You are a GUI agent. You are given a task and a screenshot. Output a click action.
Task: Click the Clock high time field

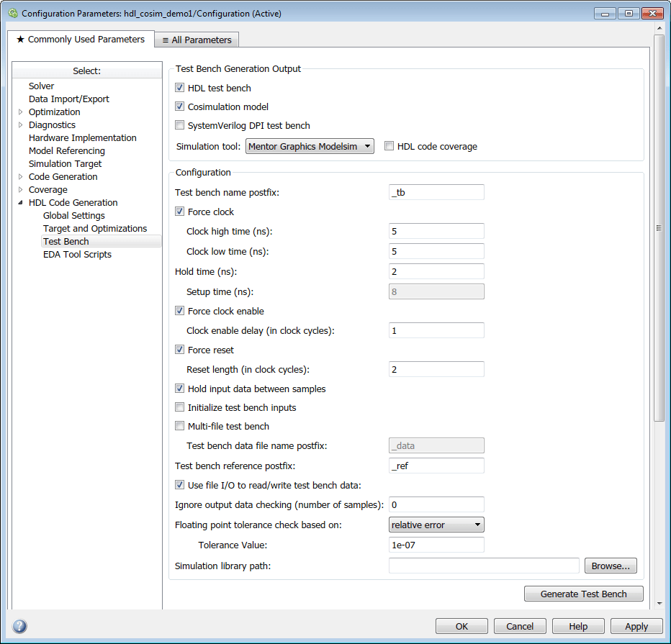click(436, 231)
